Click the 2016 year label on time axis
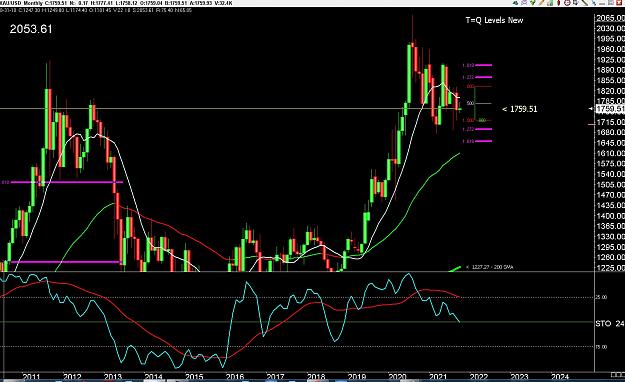The height and width of the screenshot is (382, 625). [235, 377]
